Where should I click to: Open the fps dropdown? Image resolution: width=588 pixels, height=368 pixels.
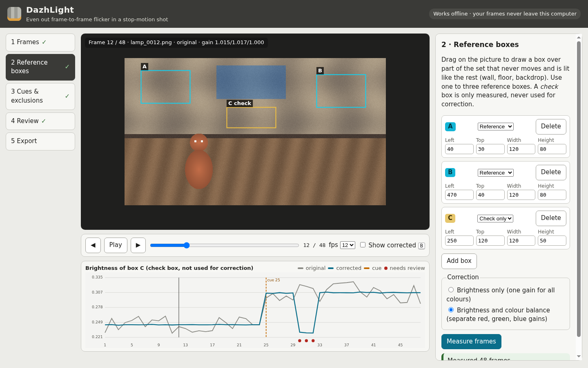point(347,245)
